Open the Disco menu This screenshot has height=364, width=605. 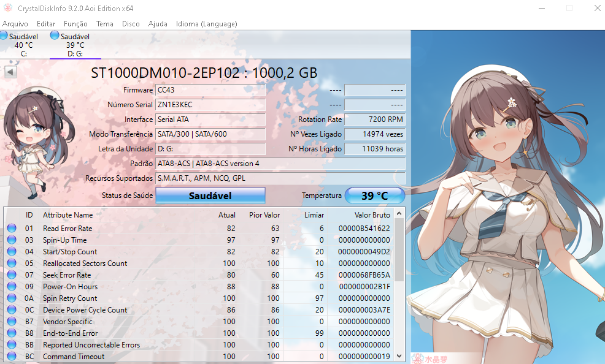coord(131,24)
